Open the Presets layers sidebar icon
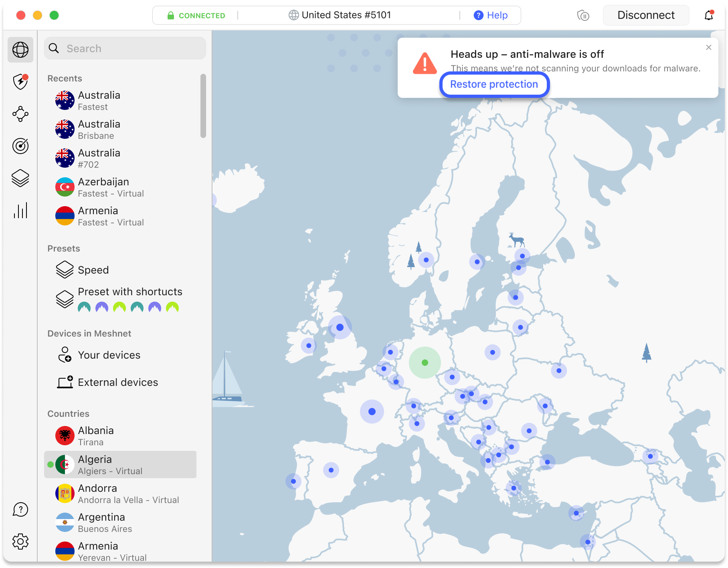Screen dimensions: 728x568 click(20, 178)
